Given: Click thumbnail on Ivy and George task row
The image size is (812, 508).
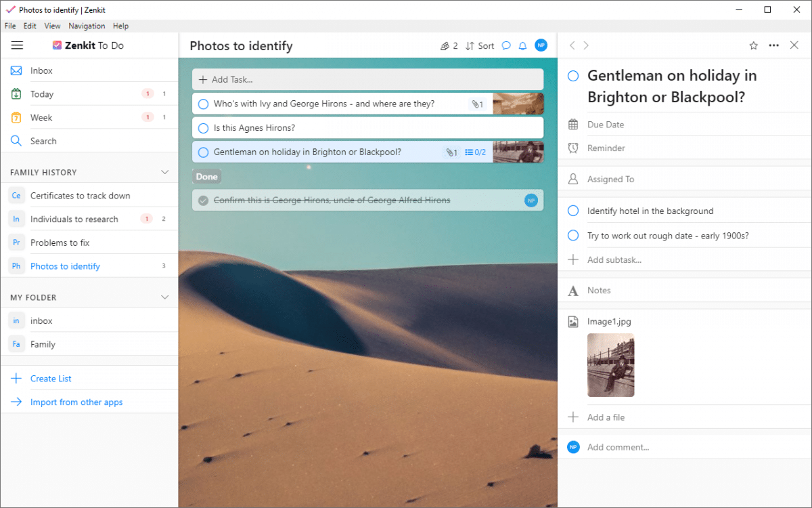Looking at the screenshot, I should (518, 104).
